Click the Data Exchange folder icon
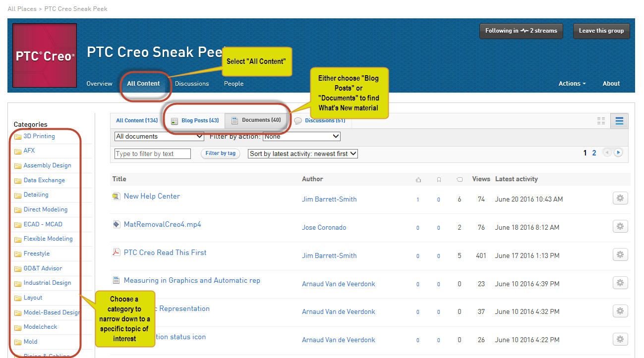 point(18,181)
